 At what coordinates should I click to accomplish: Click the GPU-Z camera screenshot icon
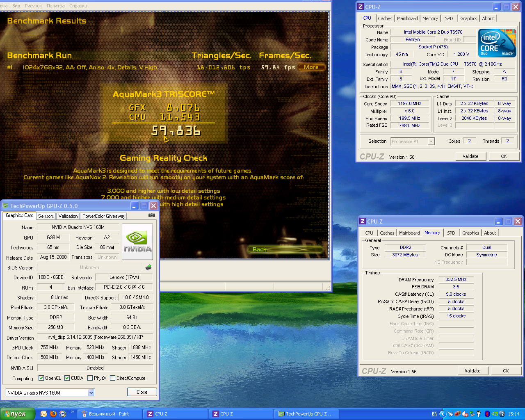152,215
